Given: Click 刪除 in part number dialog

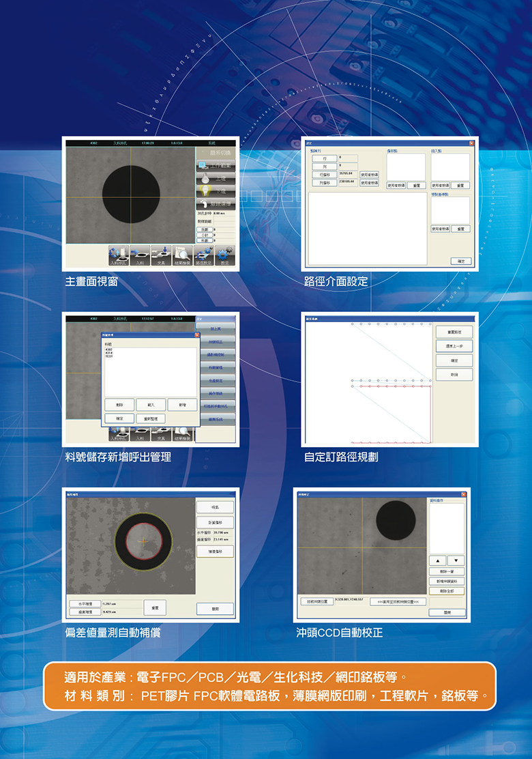Looking at the screenshot, I should point(119,405).
